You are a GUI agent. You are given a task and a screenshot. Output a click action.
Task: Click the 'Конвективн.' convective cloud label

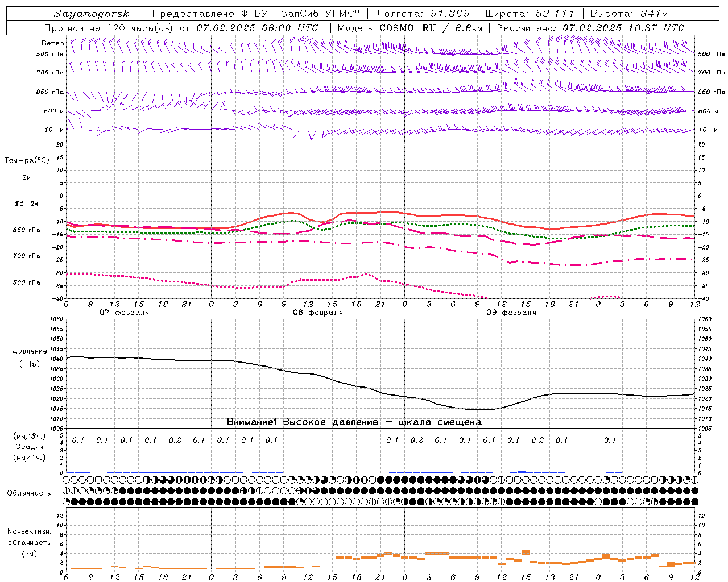point(29,531)
